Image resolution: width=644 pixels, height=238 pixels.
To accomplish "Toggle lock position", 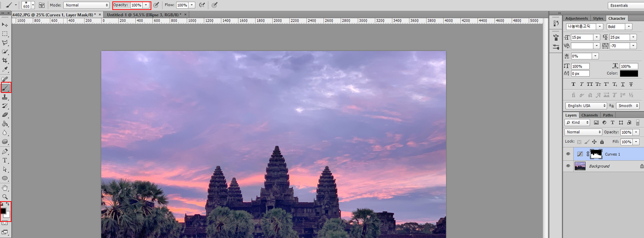I will [594, 142].
